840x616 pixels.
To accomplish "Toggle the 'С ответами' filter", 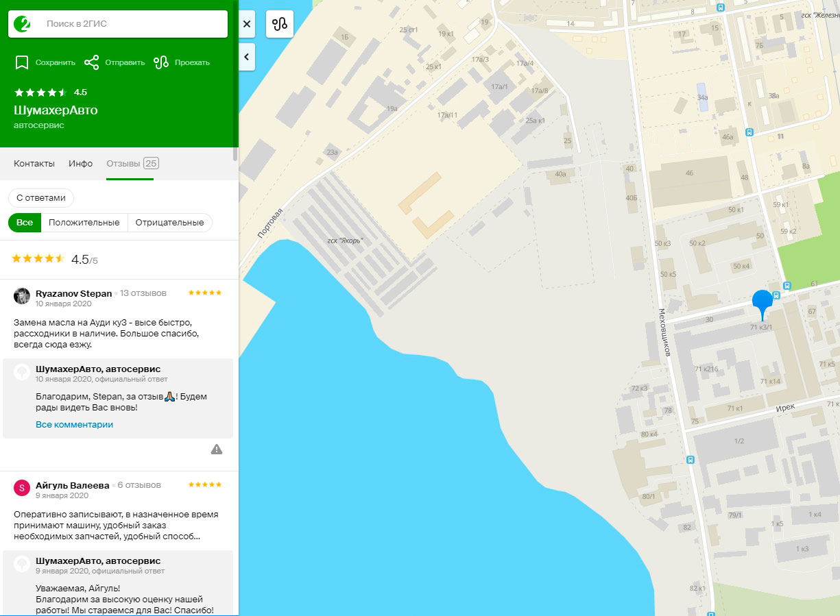I will [41, 197].
